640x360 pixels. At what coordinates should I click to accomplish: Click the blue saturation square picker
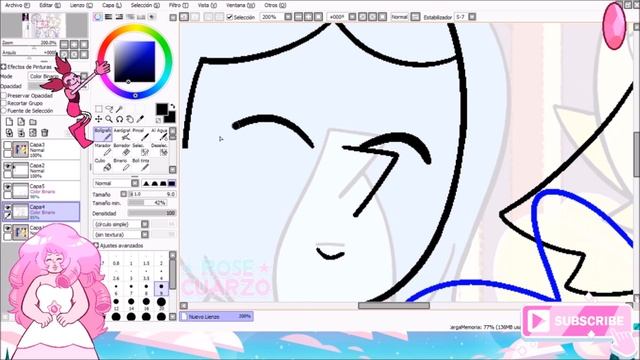click(x=134, y=62)
